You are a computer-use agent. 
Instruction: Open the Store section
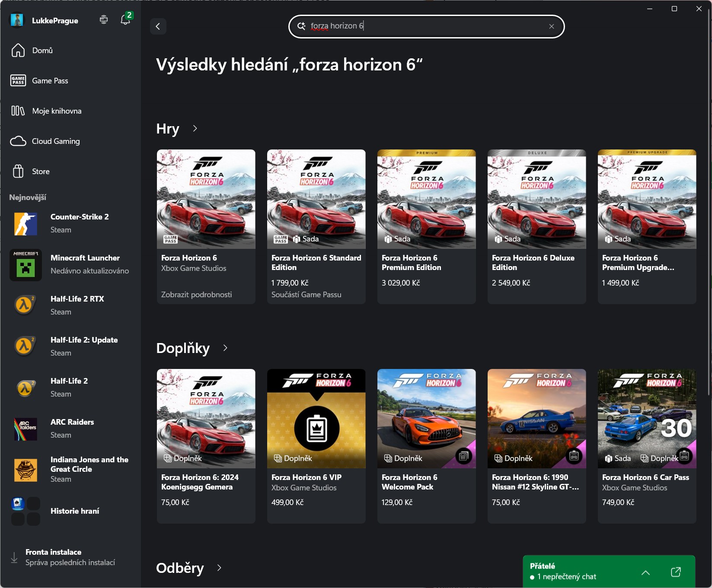coord(70,172)
